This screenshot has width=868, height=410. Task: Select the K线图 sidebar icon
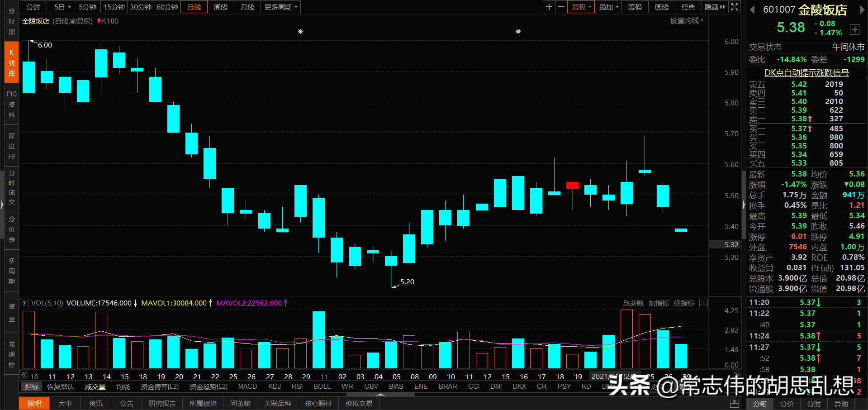tap(11, 62)
